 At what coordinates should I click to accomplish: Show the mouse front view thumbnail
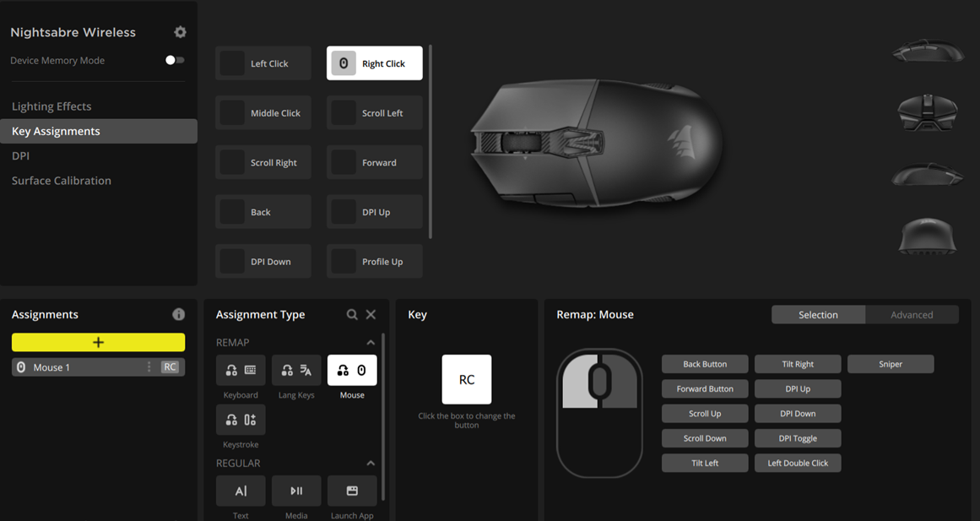point(928,112)
